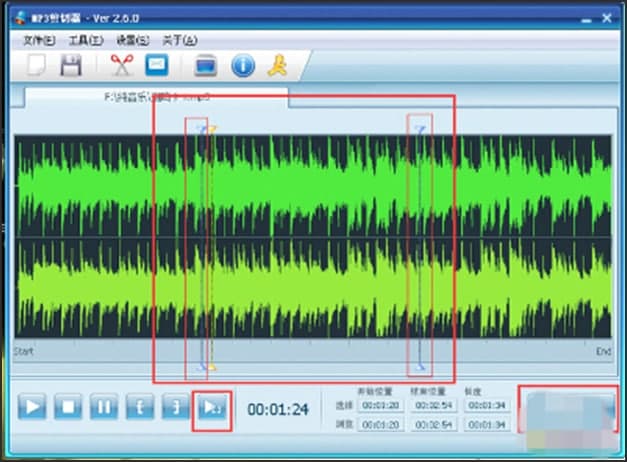The height and width of the screenshot is (462, 627).
Task: Stop playback with the square Stop button
Action: [68, 407]
